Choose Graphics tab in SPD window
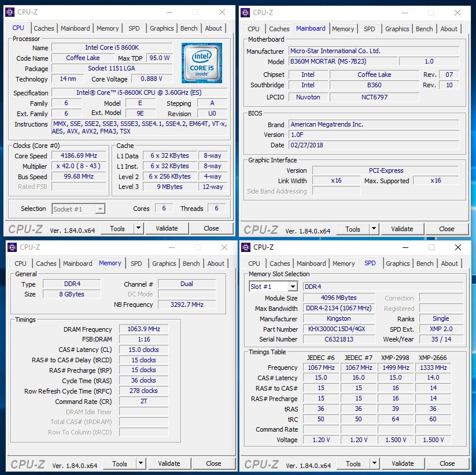 tap(398, 264)
